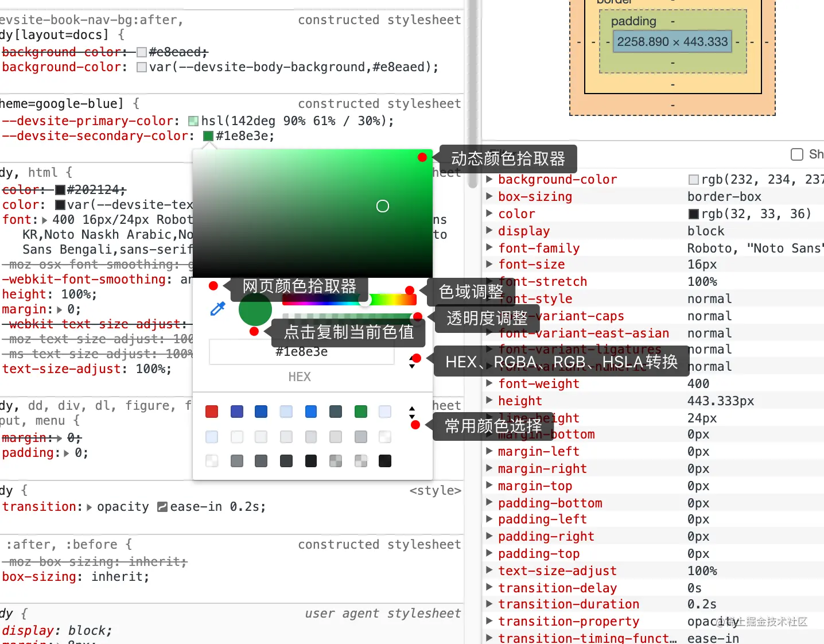824x644 pixels.
Task: Expand computed transition-duration row
Action: 489,604
